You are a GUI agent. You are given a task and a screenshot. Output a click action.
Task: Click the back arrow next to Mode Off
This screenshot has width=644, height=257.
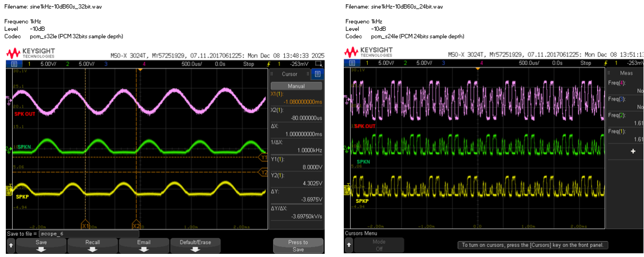point(349,245)
